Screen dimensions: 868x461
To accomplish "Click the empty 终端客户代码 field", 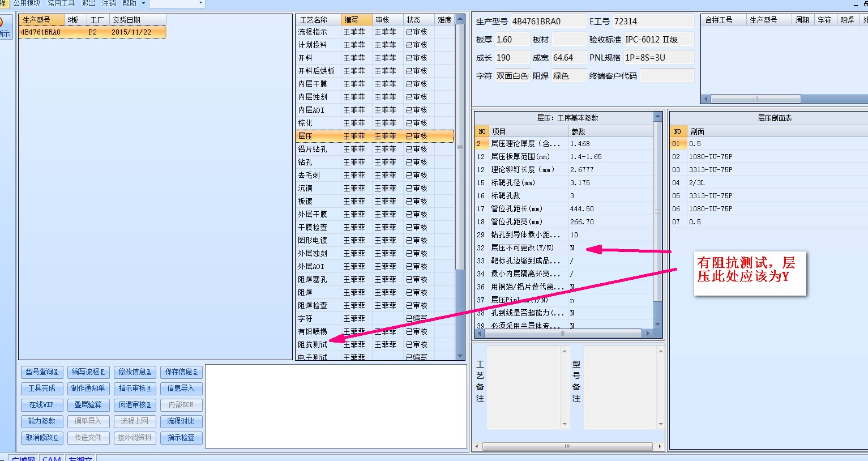I will (x=667, y=76).
